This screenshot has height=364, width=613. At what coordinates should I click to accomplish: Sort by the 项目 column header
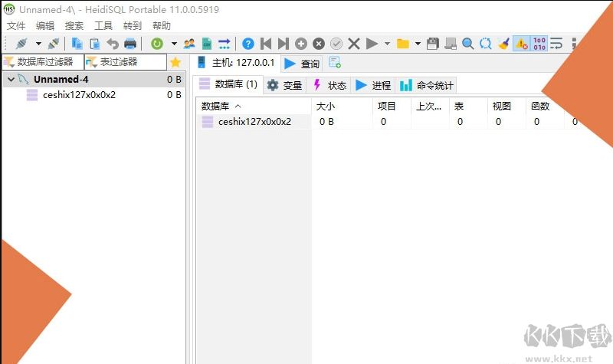point(392,106)
